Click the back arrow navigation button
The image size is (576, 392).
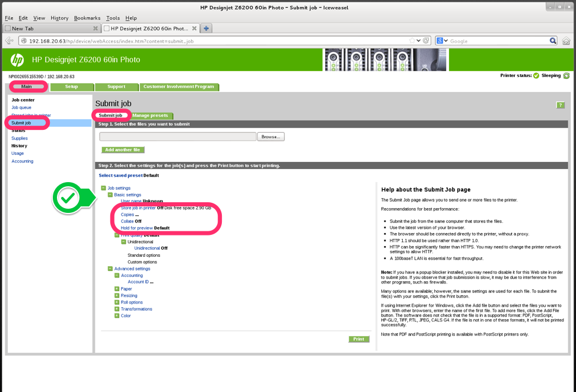tap(9, 41)
